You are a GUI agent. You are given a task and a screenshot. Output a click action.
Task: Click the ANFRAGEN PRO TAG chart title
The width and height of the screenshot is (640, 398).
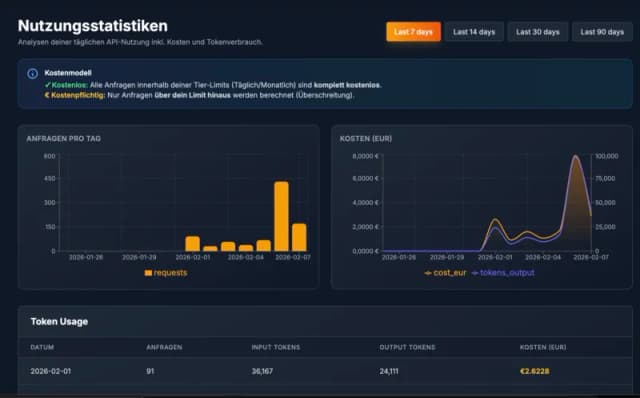coord(64,139)
